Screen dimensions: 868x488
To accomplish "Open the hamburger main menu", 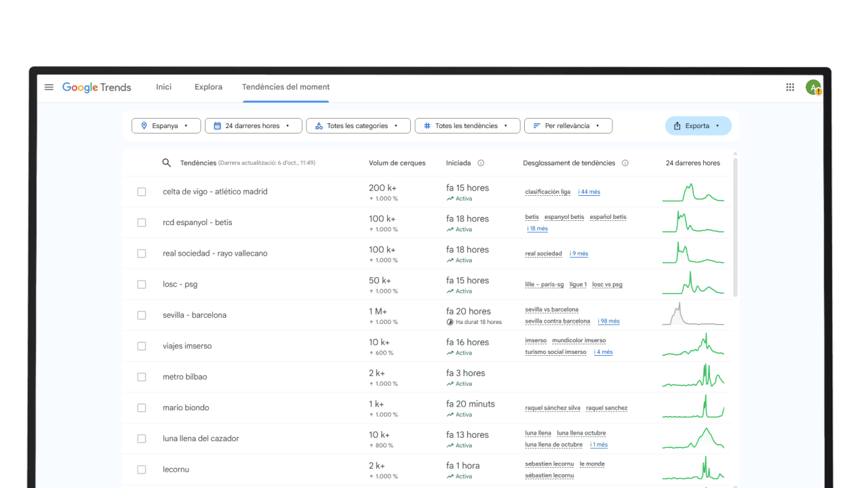I will click(49, 87).
